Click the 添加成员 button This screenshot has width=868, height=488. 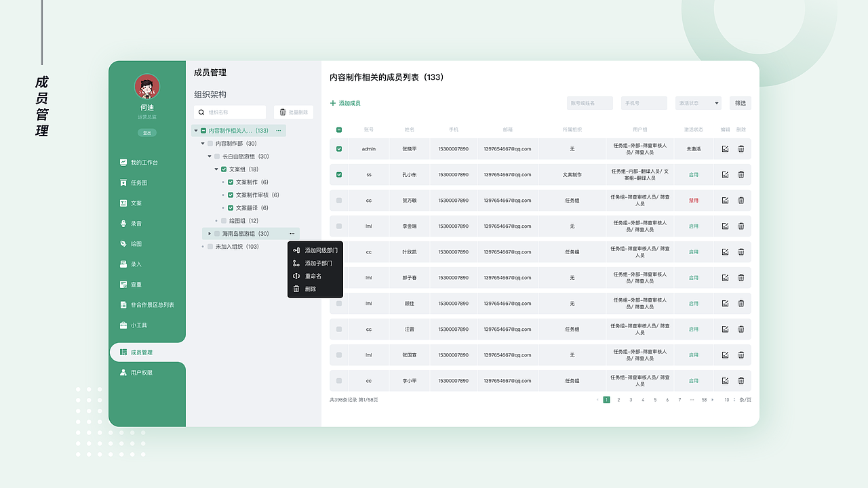click(x=345, y=103)
